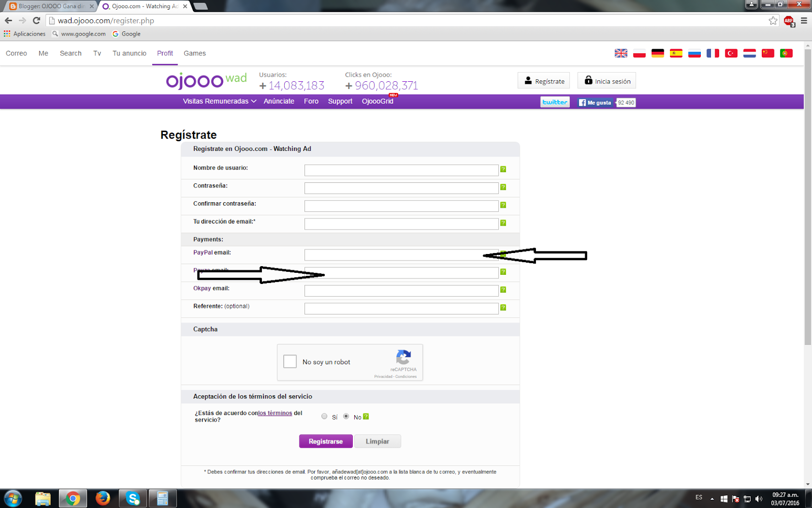Click inside the Okpay email field
Viewport: 812px width, 508px height.
point(401,290)
